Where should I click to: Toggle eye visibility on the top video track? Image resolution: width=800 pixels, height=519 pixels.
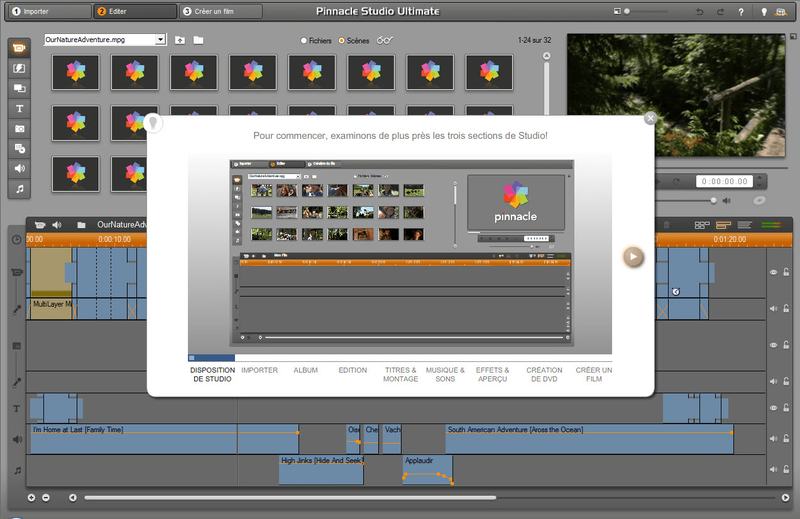coord(773,271)
